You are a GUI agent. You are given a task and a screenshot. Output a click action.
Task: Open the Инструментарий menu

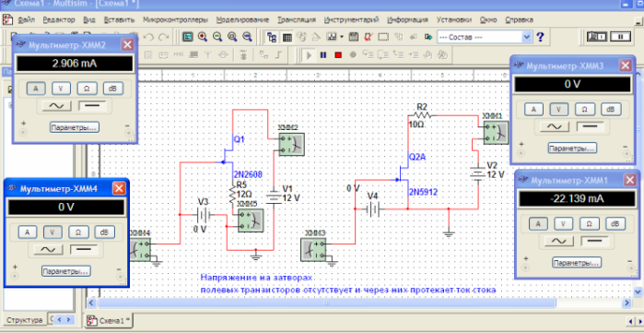pos(352,19)
